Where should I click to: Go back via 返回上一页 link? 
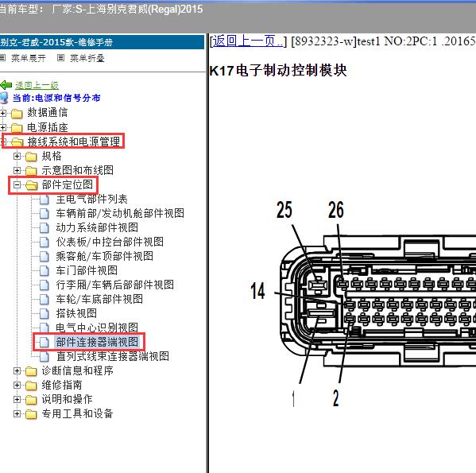[x=248, y=41]
